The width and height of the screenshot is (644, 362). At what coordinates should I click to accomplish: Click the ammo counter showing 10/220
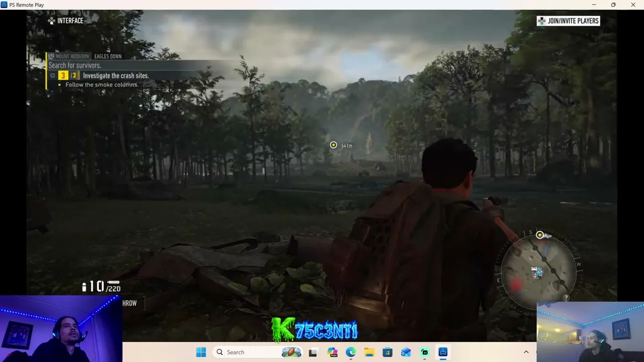pyautogui.click(x=101, y=287)
